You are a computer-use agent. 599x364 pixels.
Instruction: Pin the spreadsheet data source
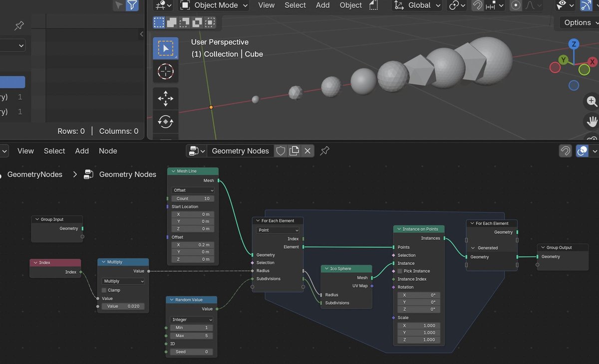click(x=19, y=26)
